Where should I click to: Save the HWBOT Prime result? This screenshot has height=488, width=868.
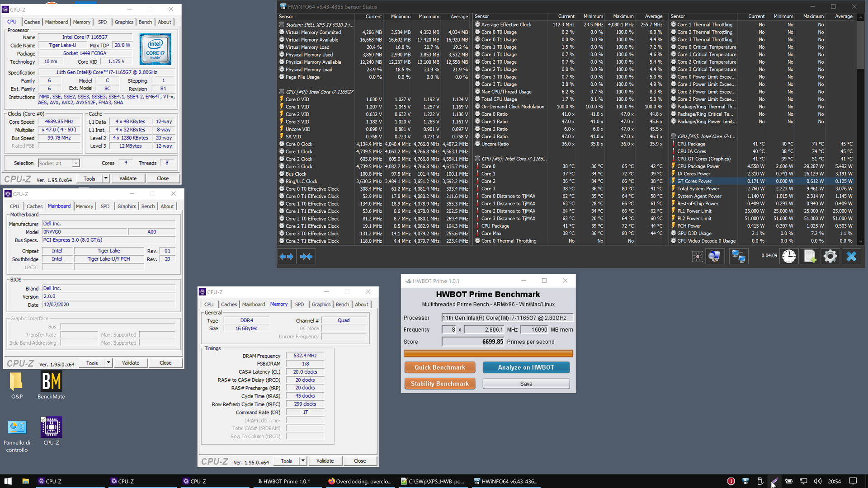526,384
